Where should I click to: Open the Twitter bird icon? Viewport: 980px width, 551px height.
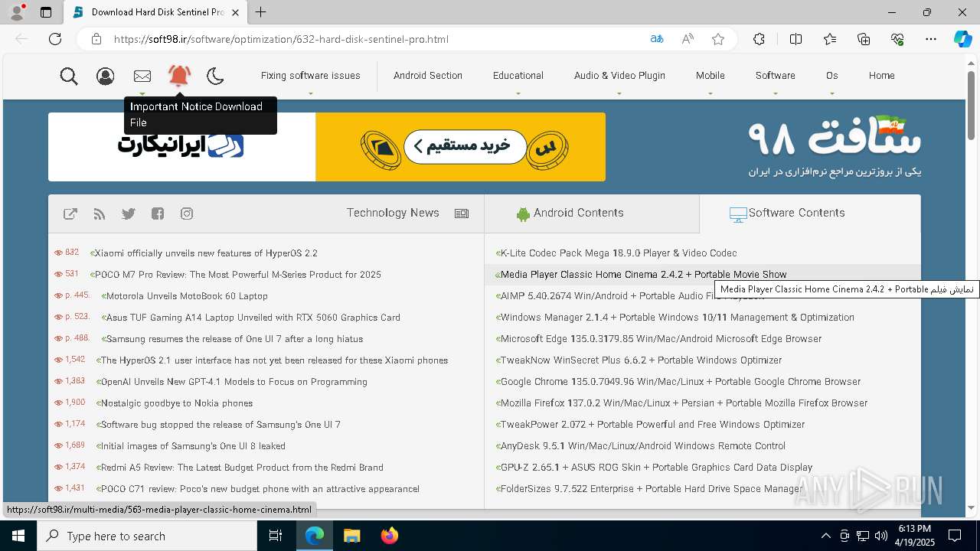point(129,214)
